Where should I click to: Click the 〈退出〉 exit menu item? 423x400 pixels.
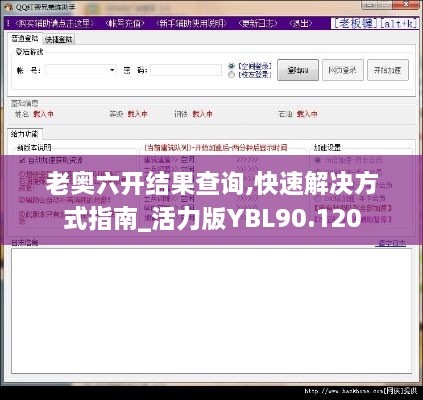tap(300, 23)
